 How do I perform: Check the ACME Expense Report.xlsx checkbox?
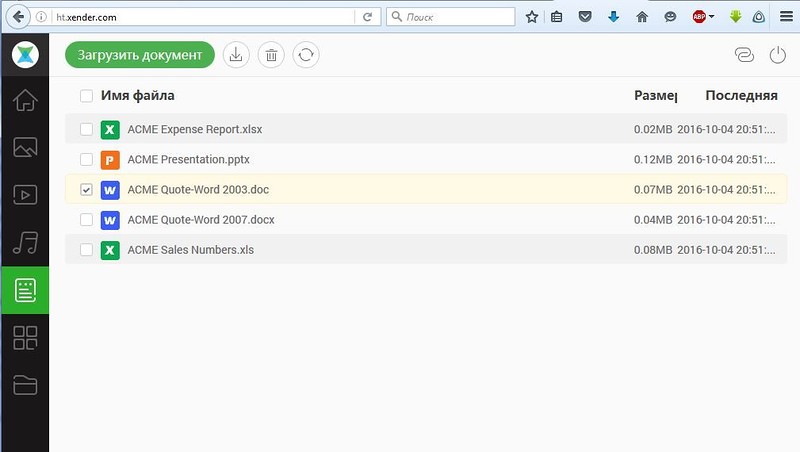point(86,129)
